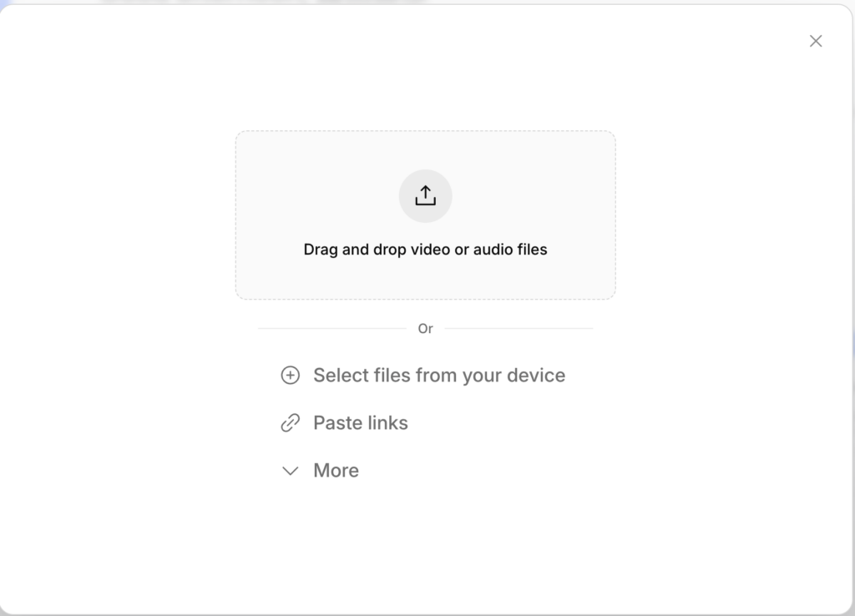Click the plus circle icon beside Select files
Screen dimensions: 855x616
point(290,375)
